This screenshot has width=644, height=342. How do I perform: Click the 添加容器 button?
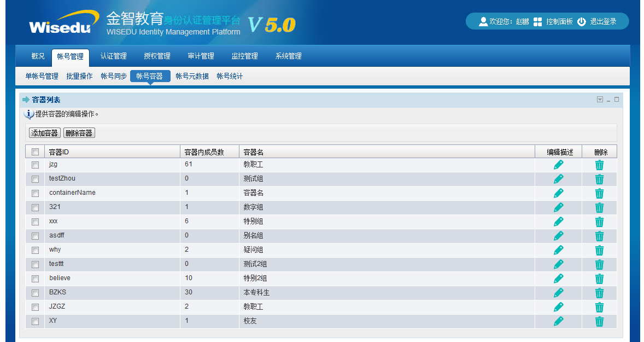click(44, 133)
